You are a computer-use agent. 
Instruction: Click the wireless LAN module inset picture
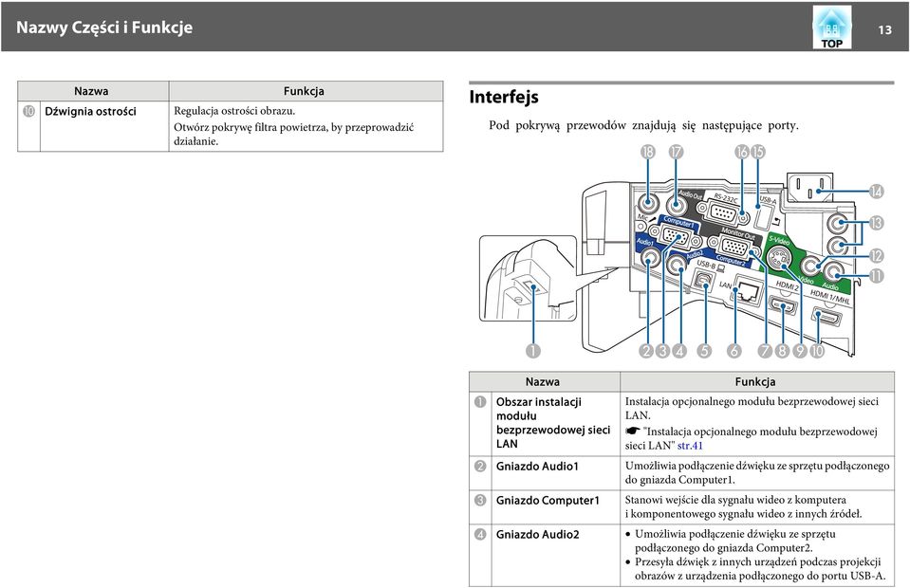(x=527, y=278)
